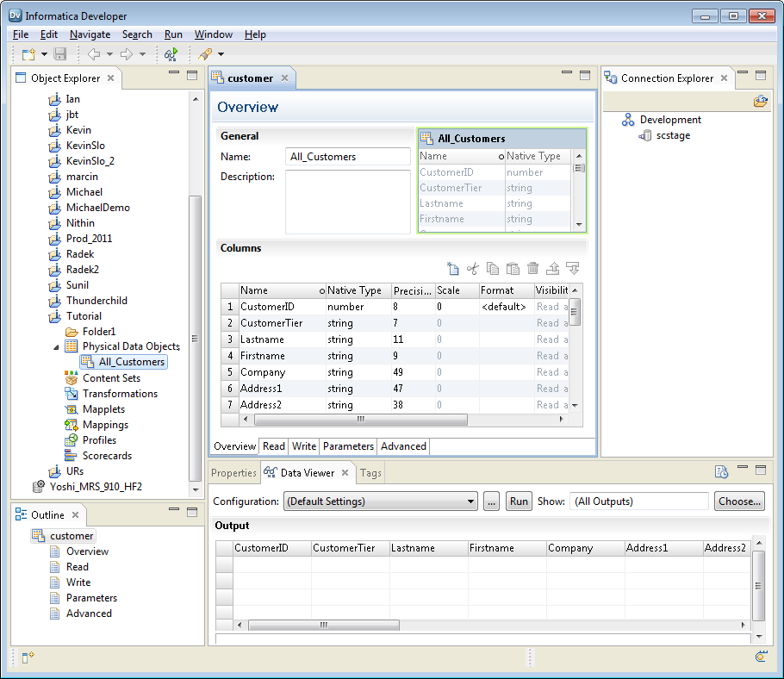784x679 pixels.
Task: Open the Back history dropdown arrow
Action: coord(109,54)
